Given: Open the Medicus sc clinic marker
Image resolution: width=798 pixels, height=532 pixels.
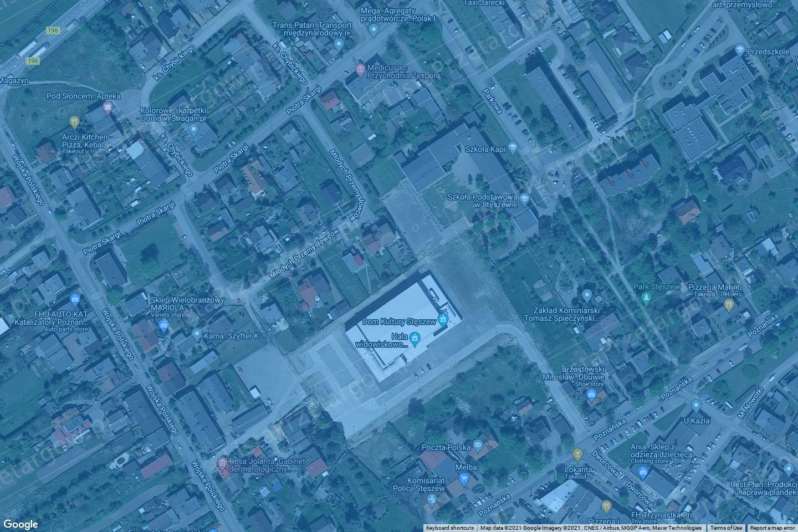Looking at the screenshot, I should point(360,69).
